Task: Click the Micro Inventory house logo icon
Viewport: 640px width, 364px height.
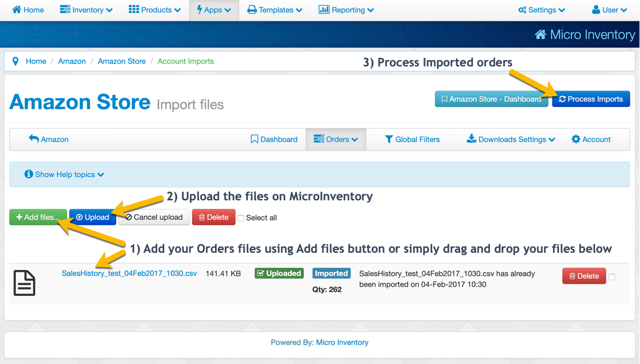Action: 541,35
